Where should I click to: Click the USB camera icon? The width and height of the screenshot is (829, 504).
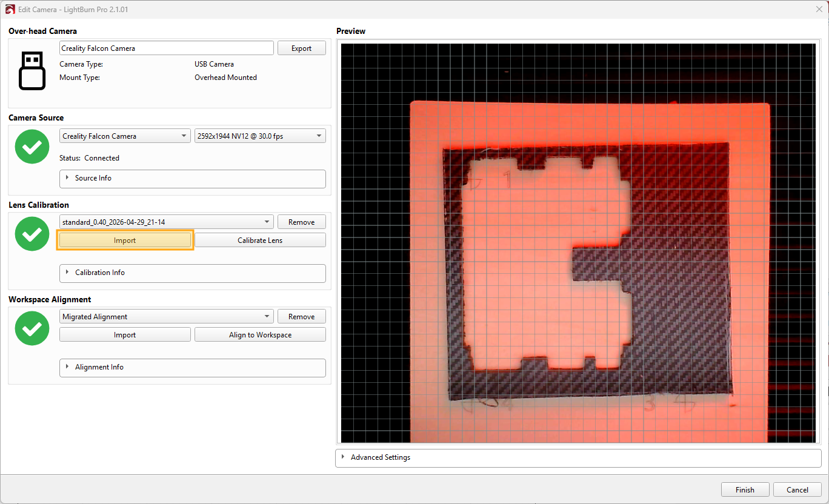click(x=32, y=71)
